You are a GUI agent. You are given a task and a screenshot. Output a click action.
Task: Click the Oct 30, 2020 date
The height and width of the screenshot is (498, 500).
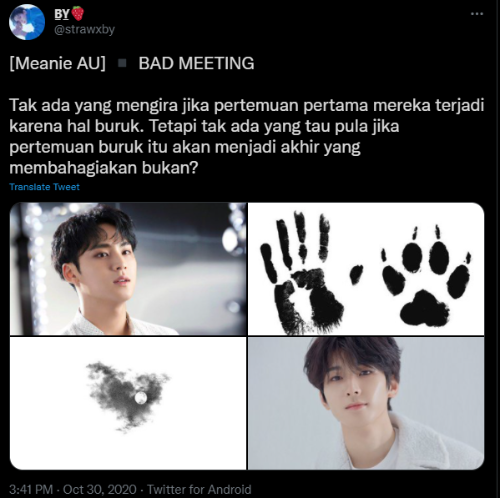(100, 489)
